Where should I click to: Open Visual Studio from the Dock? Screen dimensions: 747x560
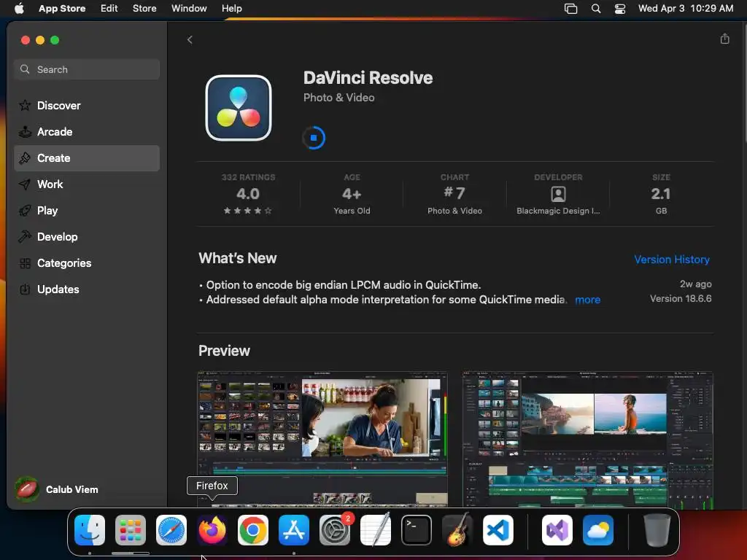[557, 530]
